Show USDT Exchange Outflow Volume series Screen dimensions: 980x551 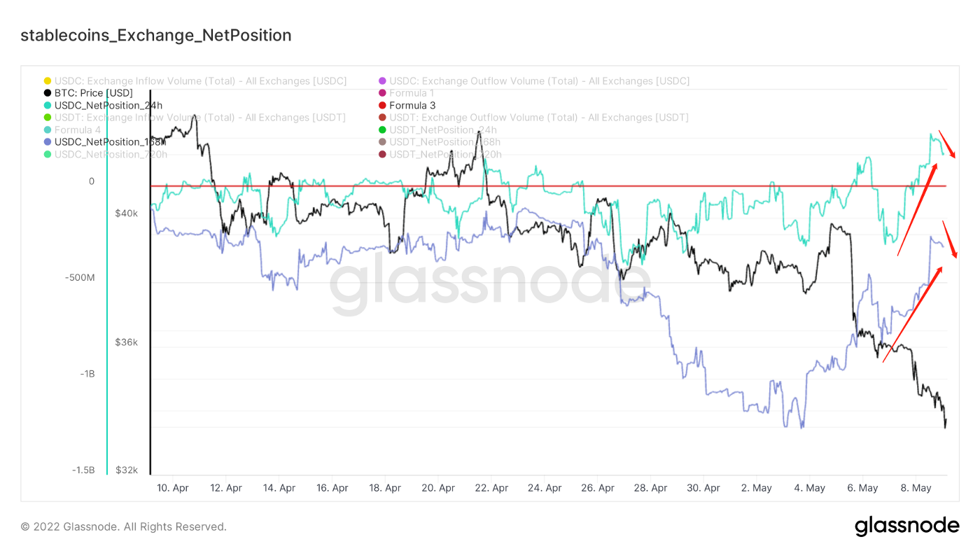[x=538, y=118]
